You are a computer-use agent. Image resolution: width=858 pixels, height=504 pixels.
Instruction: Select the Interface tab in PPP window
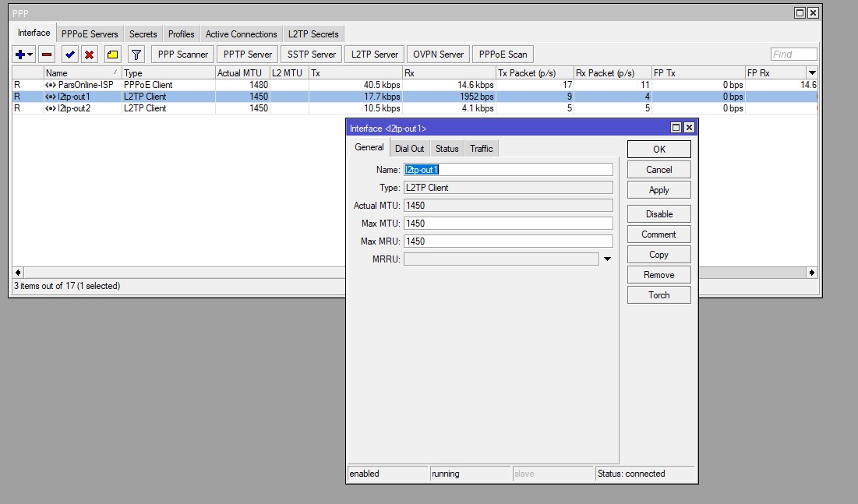[x=34, y=33]
